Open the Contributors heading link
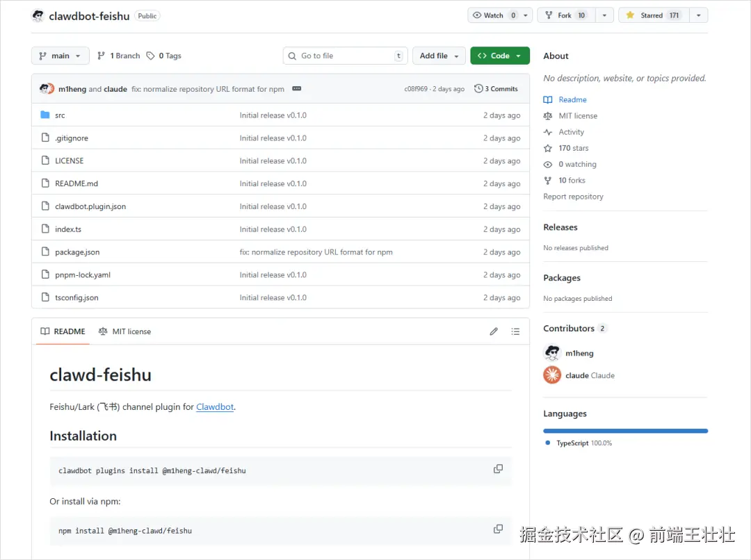 [x=575, y=329]
